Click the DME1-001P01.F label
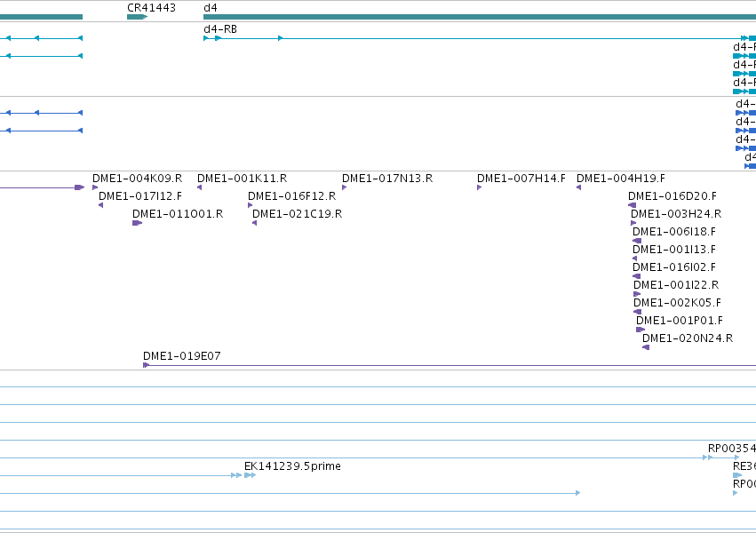 pyautogui.click(x=680, y=321)
